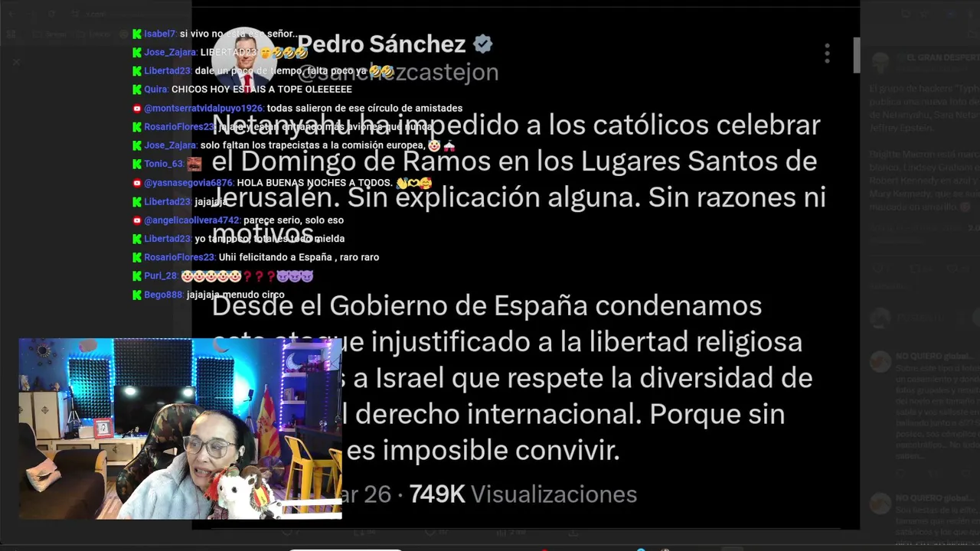This screenshot has height=551, width=980.
Task: Select chat username Bego888
Action: coord(163,295)
